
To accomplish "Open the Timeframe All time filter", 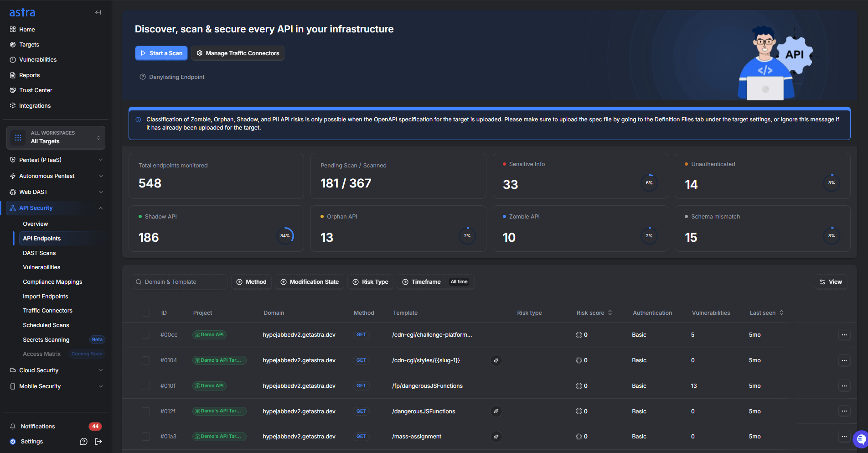I will pos(435,282).
